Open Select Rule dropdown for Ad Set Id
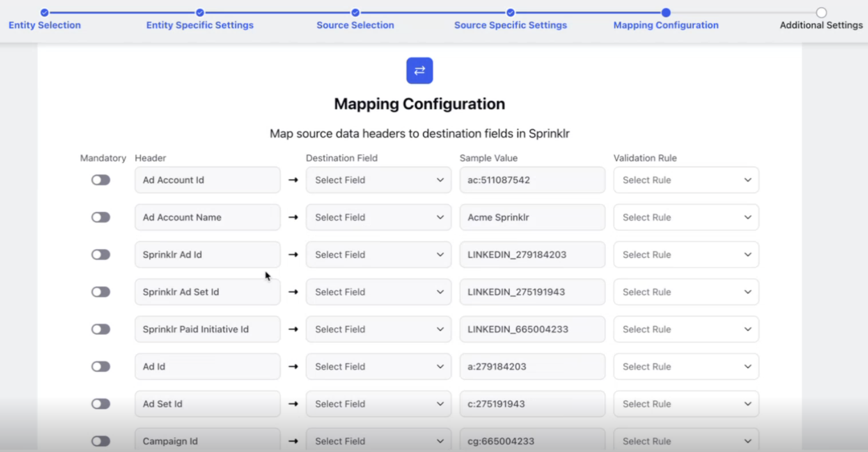 686,404
